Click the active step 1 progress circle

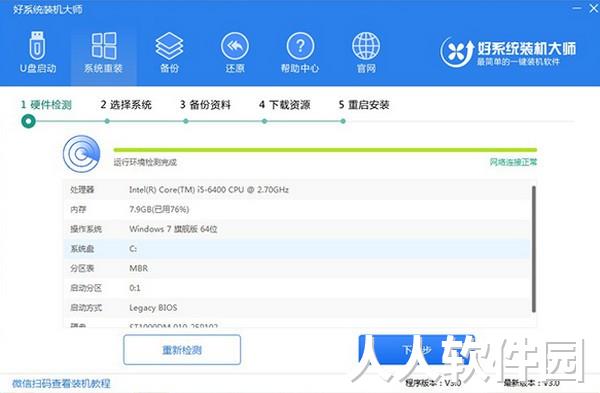click(x=28, y=121)
